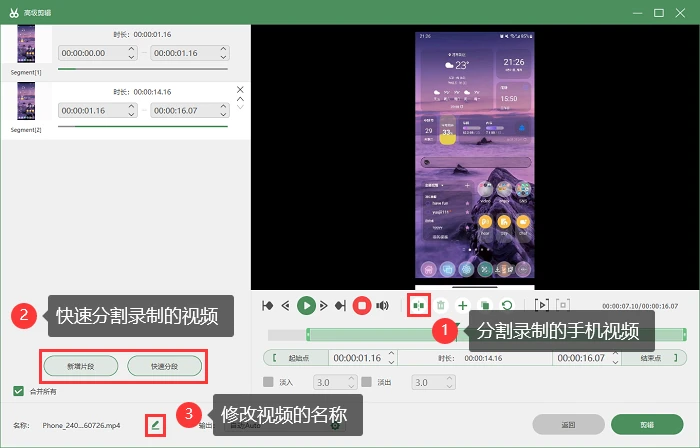Split the video with the split icon
This screenshot has height=448, width=700.
pyautogui.click(x=419, y=306)
